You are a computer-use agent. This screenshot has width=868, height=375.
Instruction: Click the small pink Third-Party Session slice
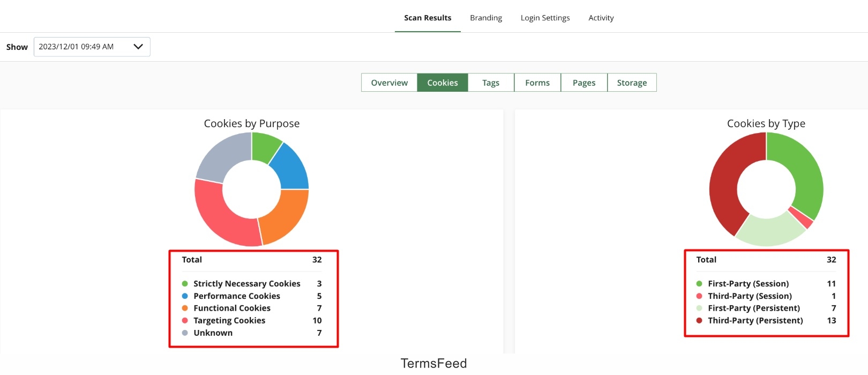tap(802, 217)
